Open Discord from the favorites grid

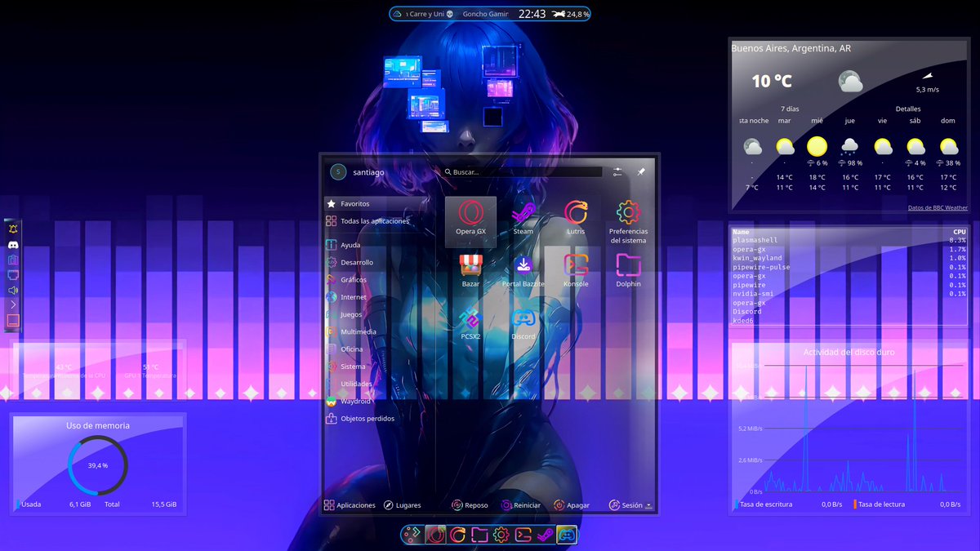(x=523, y=324)
